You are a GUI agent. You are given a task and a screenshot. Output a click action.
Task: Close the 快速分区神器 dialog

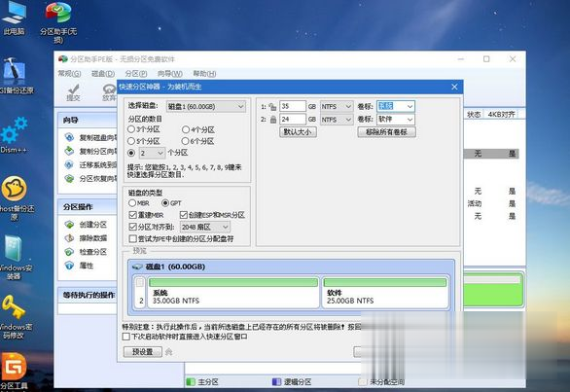coord(454,87)
